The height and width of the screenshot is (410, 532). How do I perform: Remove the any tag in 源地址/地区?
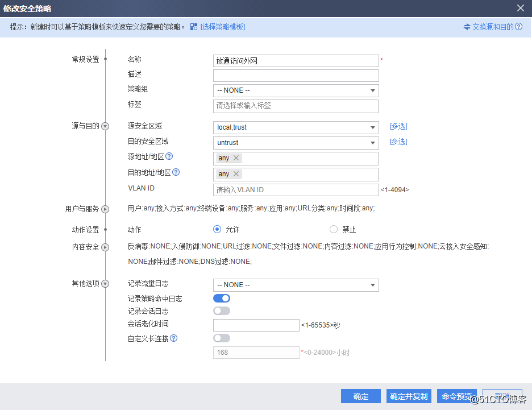pyautogui.click(x=236, y=158)
